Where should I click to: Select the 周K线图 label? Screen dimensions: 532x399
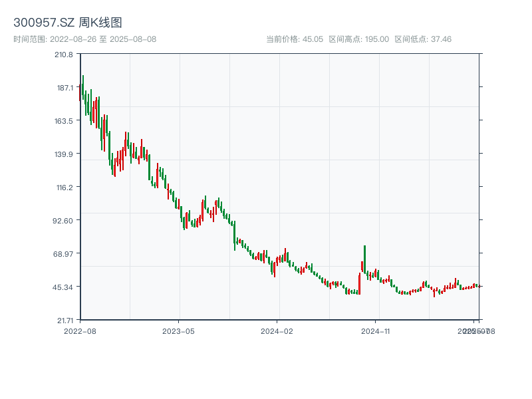pos(102,21)
